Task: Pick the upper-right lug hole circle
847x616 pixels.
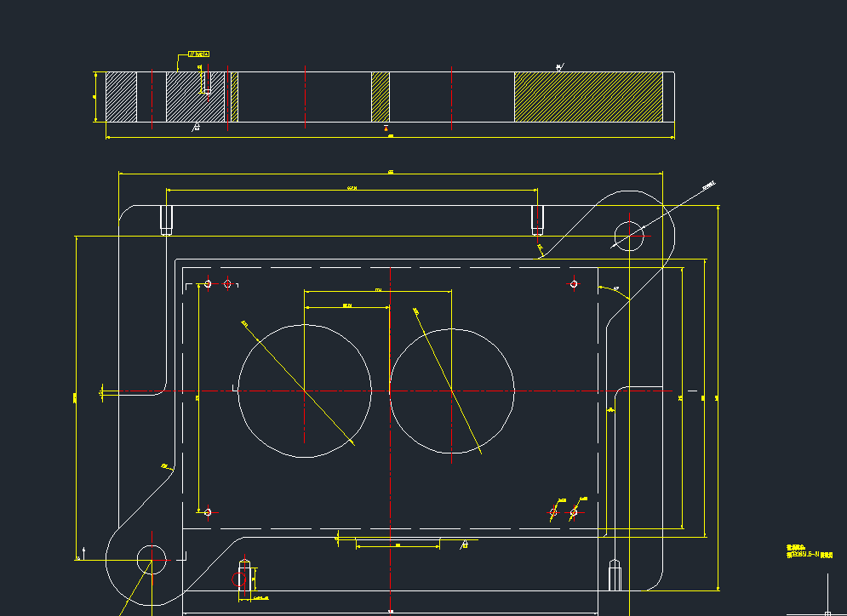Action: coord(629,236)
